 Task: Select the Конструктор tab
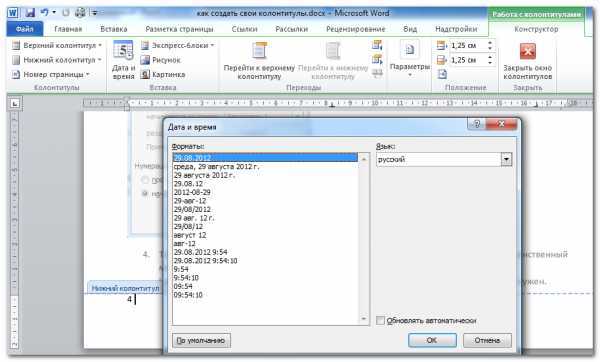point(536,29)
